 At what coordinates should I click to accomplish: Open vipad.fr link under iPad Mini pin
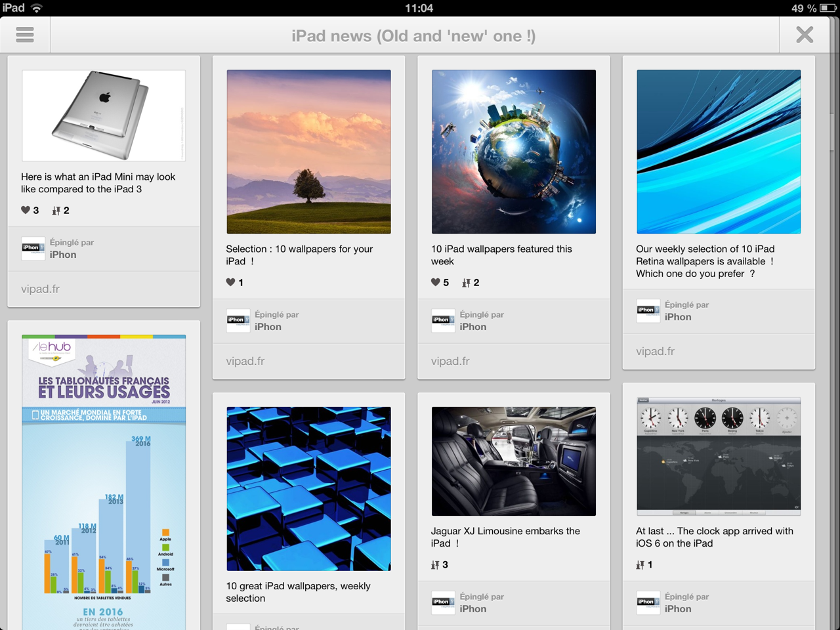coord(40,289)
